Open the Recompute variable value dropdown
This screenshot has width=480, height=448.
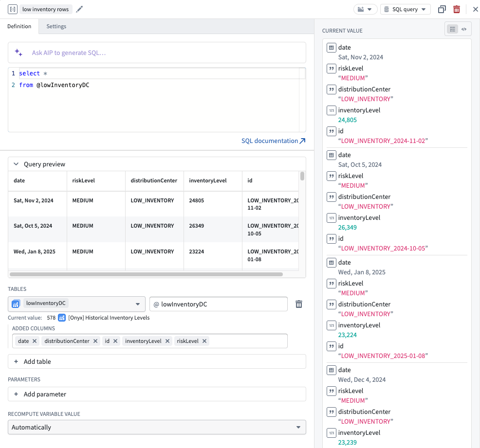(x=157, y=427)
